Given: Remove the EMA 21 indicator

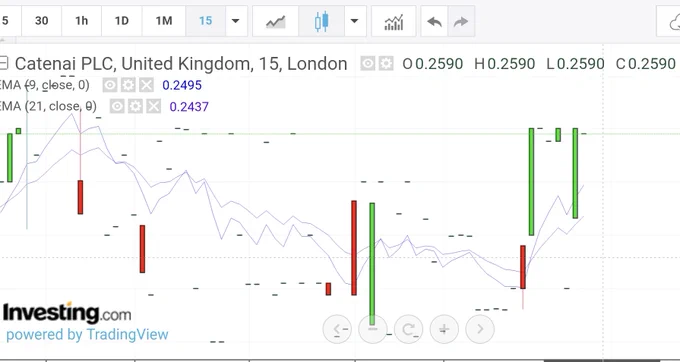Looking at the screenshot, I should coord(154,106).
